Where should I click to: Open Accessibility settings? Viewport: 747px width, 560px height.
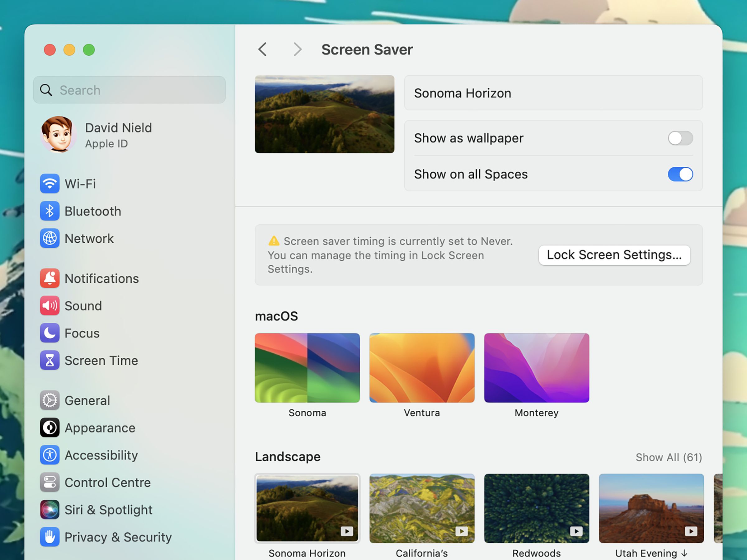pos(101,455)
